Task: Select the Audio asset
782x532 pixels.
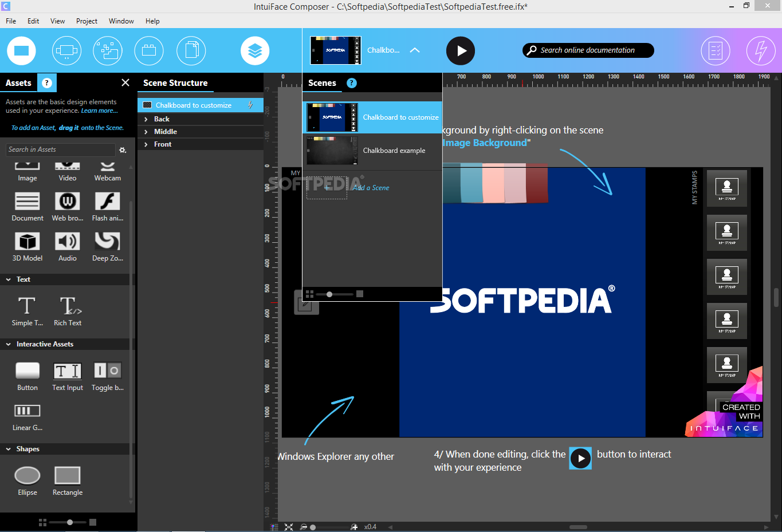Action: pyautogui.click(x=68, y=247)
